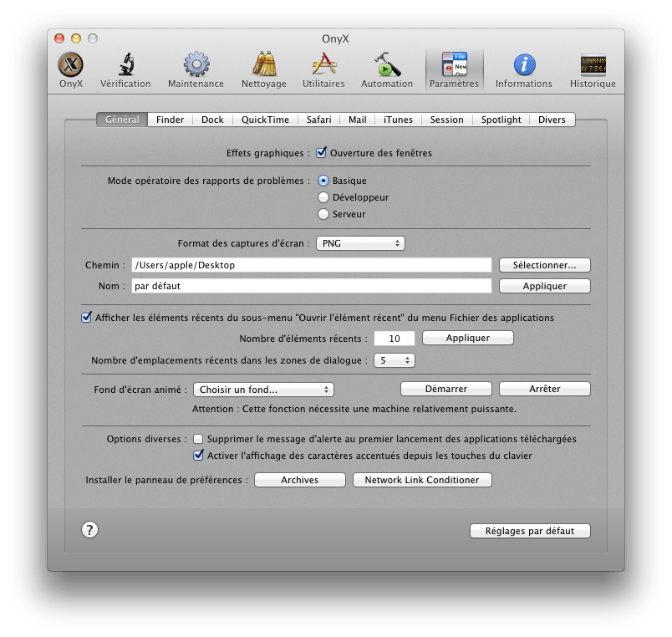
Task: Switch to the Dock tab
Action: [212, 120]
